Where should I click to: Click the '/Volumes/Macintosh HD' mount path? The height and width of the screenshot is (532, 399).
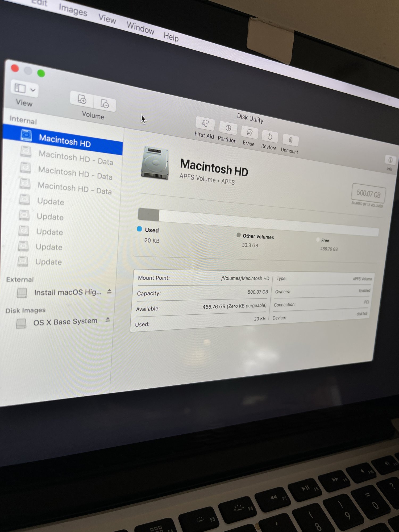click(x=245, y=278)
